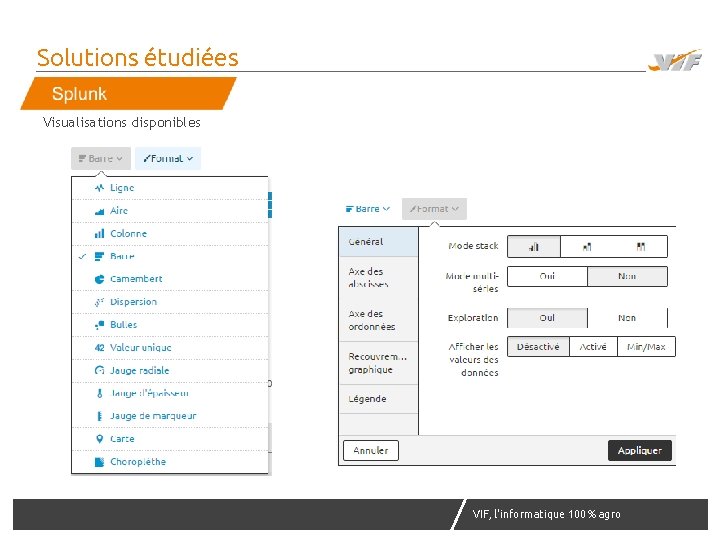Select Valeur unique visualization entry
Screen dimensions: 720x540
pos(170,348)
